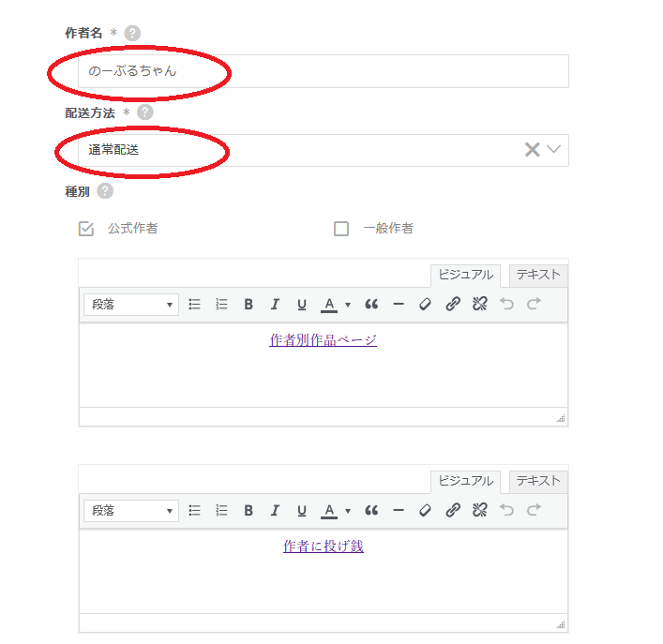Switch to ビジュアル tab in second editor
The width and height of the screenshot is (663, 644).
(465, 481)
